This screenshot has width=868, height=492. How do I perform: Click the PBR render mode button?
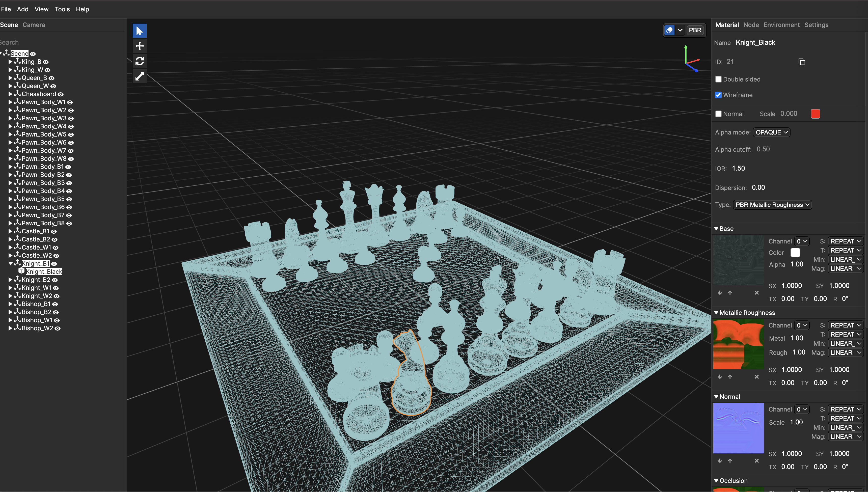pyautogui.click(x=695, y=30)
